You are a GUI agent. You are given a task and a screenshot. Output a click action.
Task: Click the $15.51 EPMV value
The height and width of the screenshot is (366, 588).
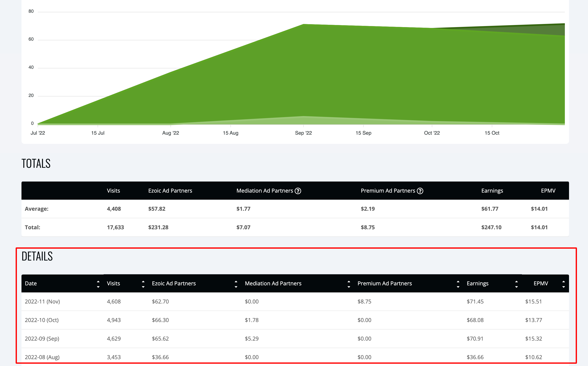point(534,302)
